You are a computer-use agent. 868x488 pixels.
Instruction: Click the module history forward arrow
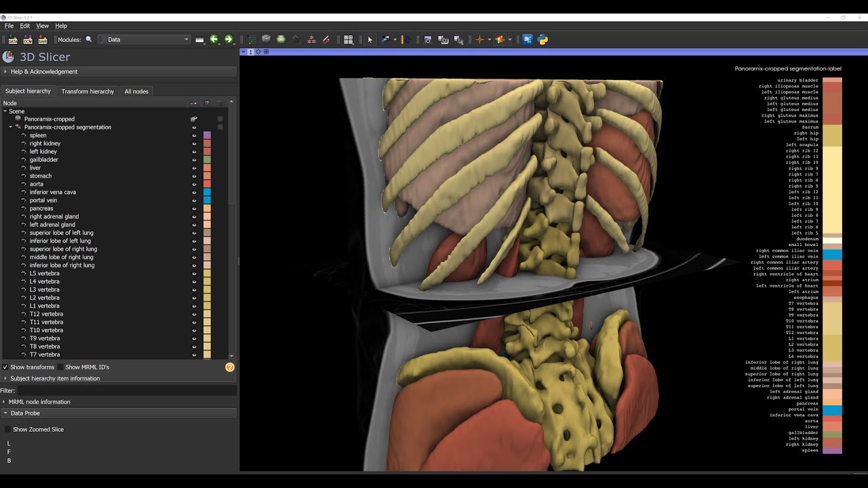pyautogui.click(x=229, y=39)
